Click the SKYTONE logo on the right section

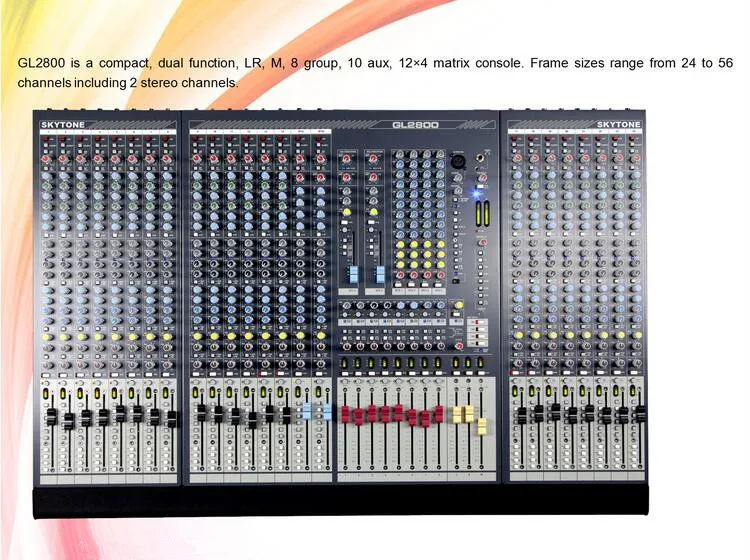pyautogui.click(x=618, y=124)
